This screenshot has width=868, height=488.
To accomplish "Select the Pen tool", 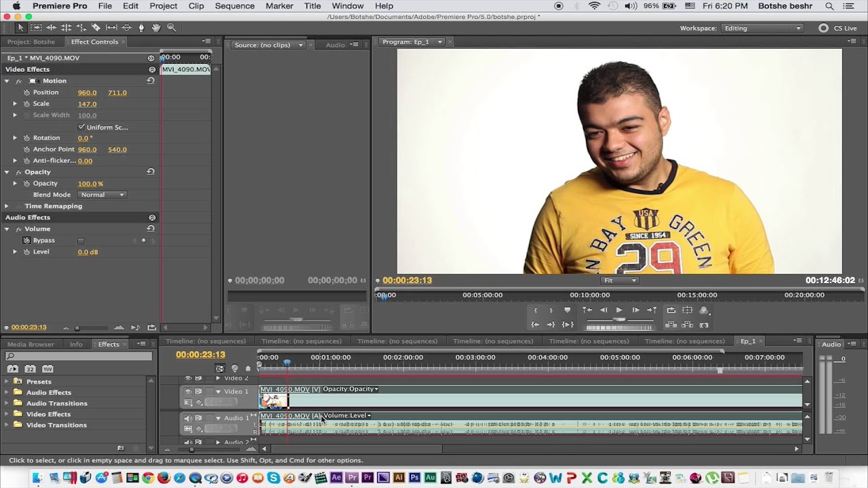I will (141, 28).
